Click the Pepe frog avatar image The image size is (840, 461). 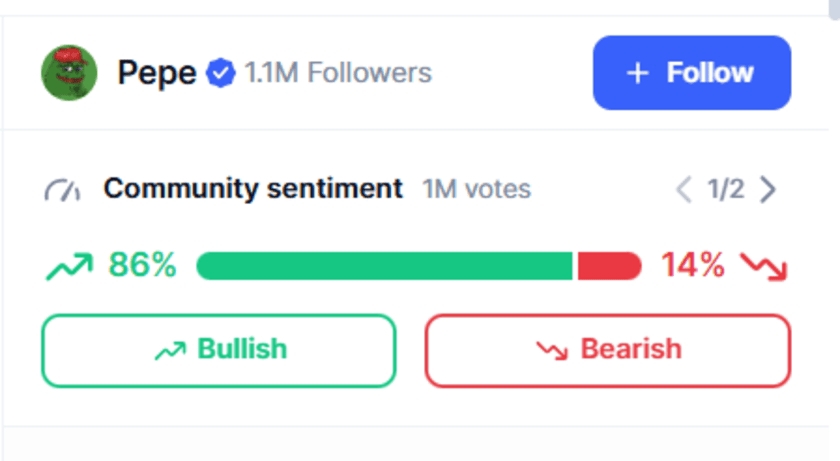pos(69,73)
